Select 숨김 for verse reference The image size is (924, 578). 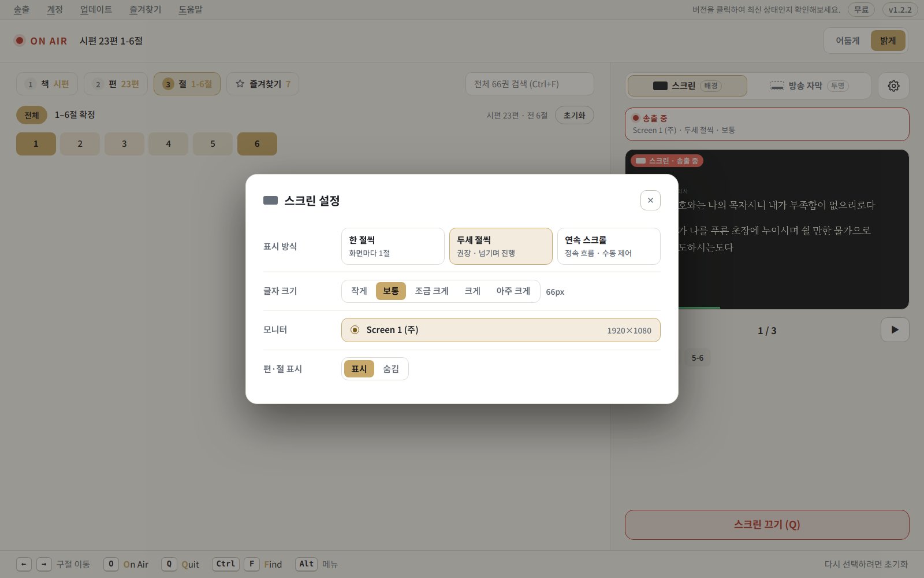pos(391,369)
